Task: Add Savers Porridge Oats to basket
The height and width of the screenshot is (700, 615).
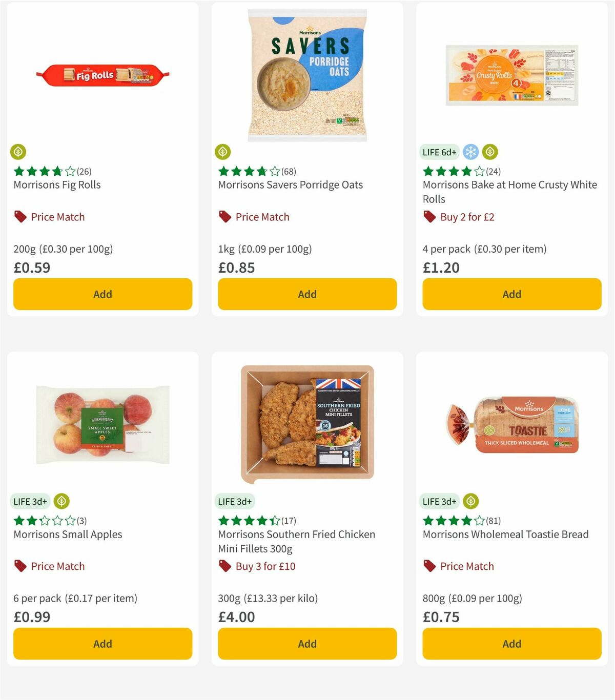Action: (x=307, y=294)
